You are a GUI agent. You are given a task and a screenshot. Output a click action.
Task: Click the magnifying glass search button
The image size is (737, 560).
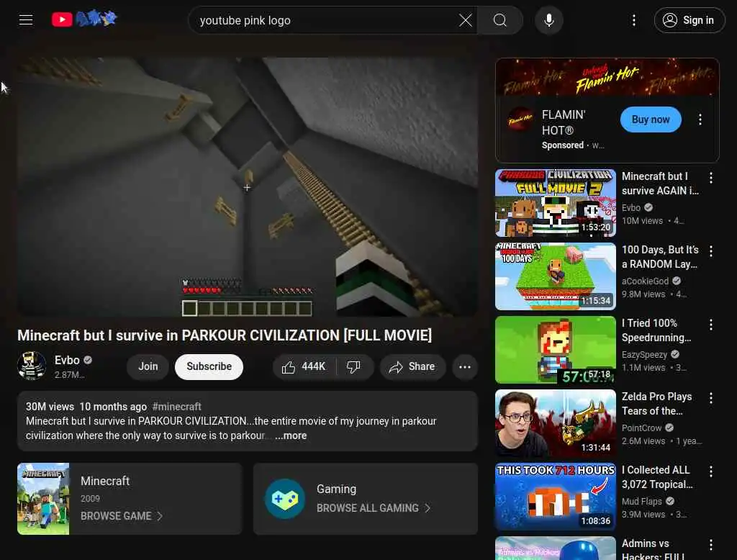click(500, 20)
